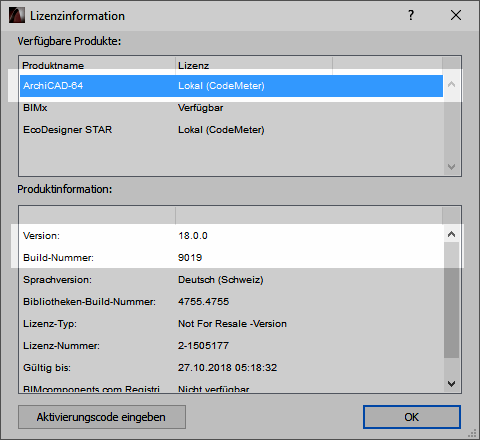Select the ArchiCAD-64 product row
Screen dimensions: 480x440
click(231, 86)
